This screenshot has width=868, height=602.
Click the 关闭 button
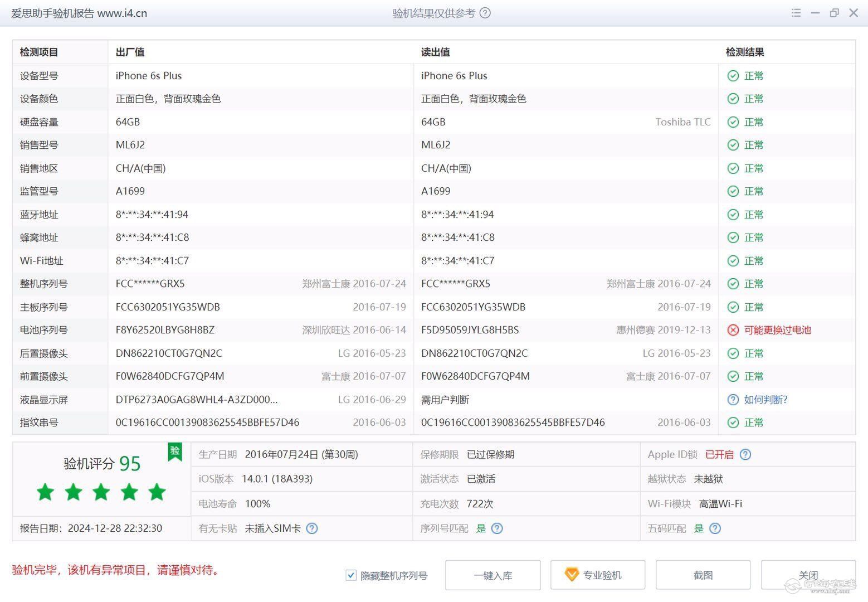click(808, 575)
